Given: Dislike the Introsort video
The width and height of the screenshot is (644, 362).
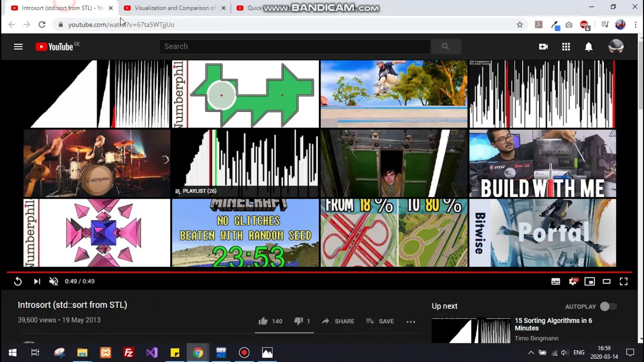Looking at the screenshot, I should pyautogui.click(x=302, y=321).
